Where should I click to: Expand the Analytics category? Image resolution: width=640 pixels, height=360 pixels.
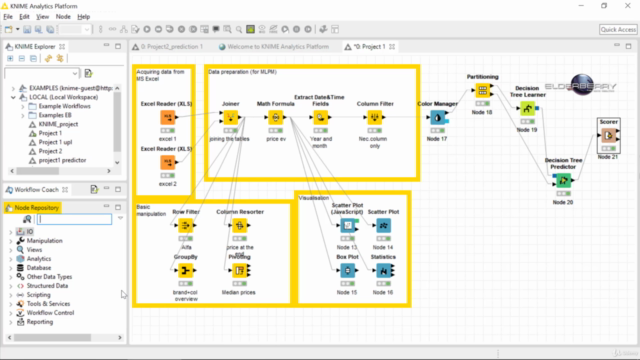point(11,259)
